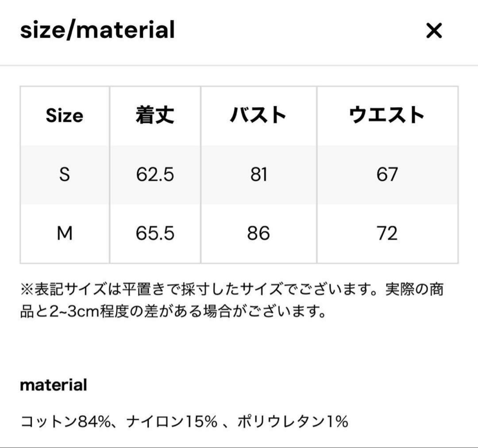Select the ポリウレタン1% text

click(293, 421)
